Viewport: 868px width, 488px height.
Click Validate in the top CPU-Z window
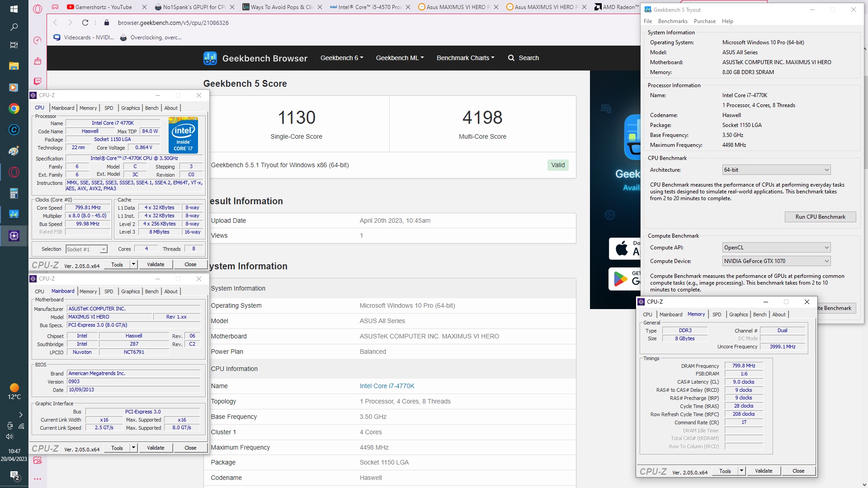tap(156, 264)
